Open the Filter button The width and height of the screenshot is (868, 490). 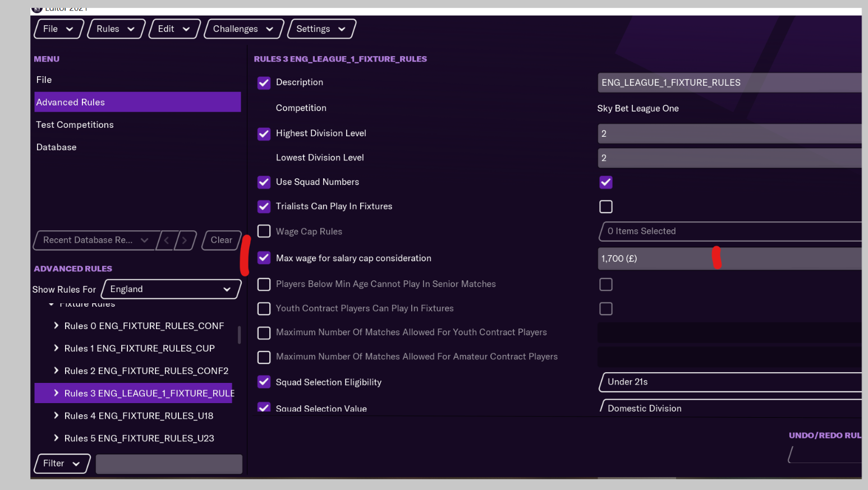click(62, 463)
